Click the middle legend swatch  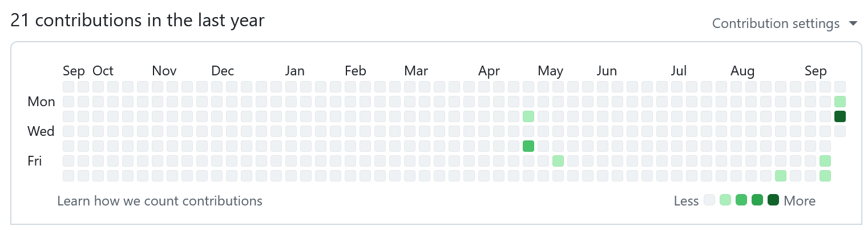click(x=741, y=200)
